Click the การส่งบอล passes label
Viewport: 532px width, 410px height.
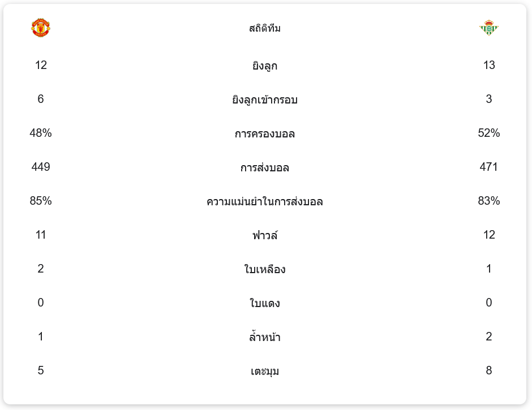point(265,167)
